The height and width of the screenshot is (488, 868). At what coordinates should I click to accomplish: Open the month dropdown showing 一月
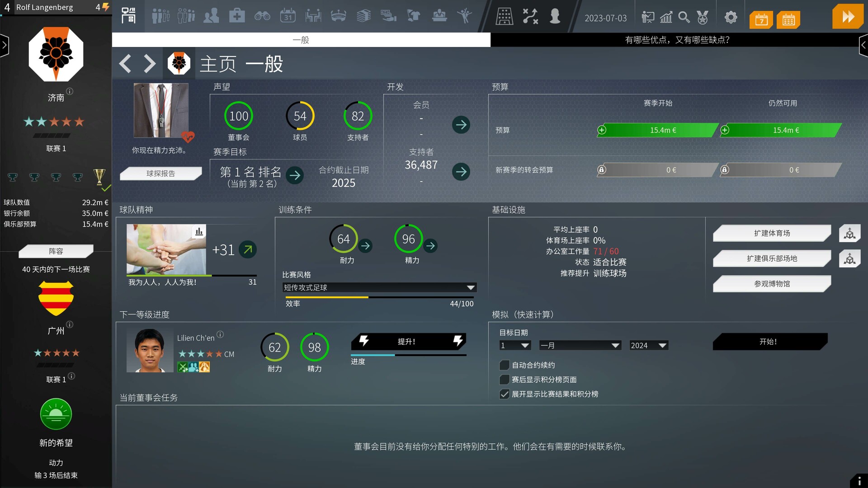(580, 345)
